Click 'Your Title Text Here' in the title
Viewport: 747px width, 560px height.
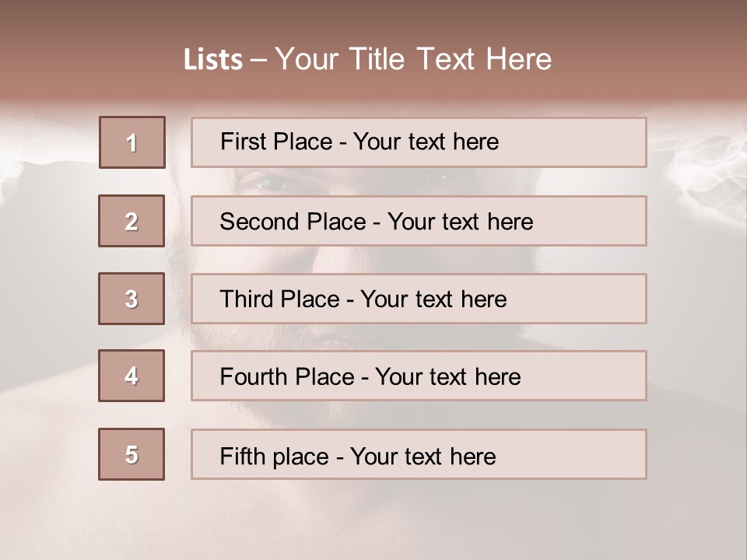[x=413, y=59]
